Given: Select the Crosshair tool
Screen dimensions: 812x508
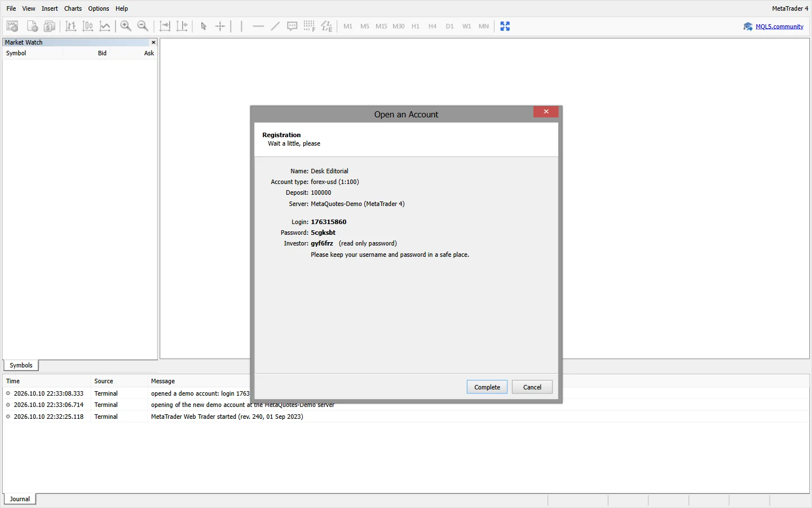Looking at the screenshot, I should pyautogui.click(x=220, y=26).
